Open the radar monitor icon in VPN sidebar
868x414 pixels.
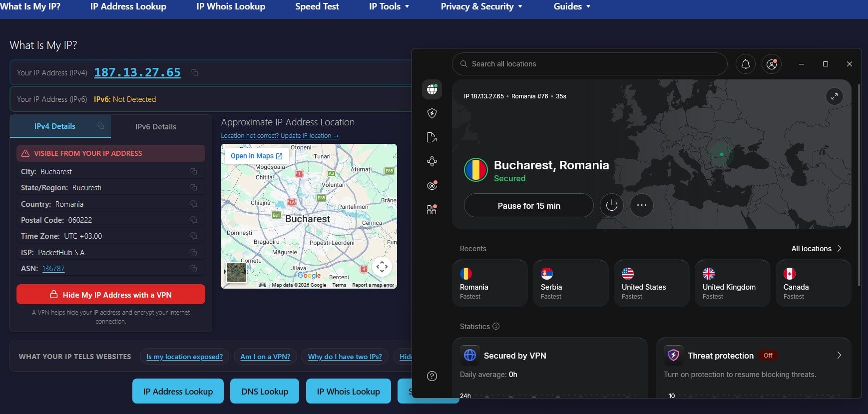432,185
